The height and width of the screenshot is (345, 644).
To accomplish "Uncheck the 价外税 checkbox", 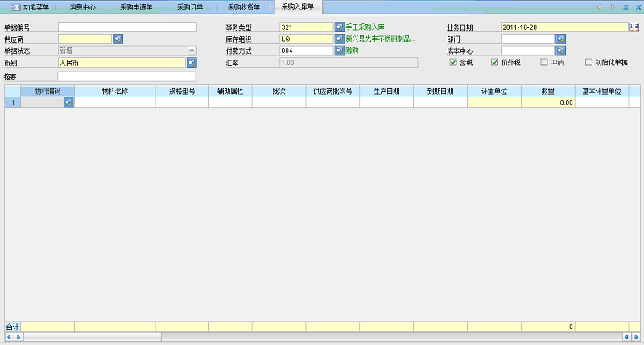I will point(495,62).
